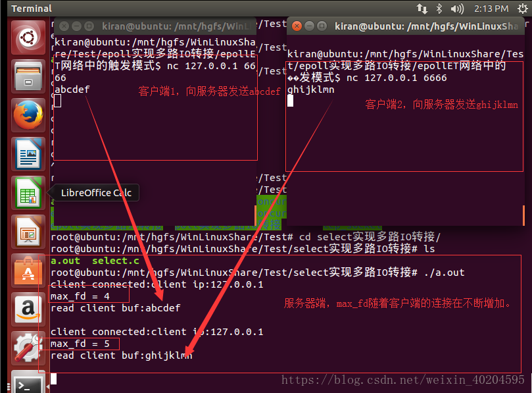532x393 pixels.
Task: Click the left terminal's title bar text
Action: point(178,26)
